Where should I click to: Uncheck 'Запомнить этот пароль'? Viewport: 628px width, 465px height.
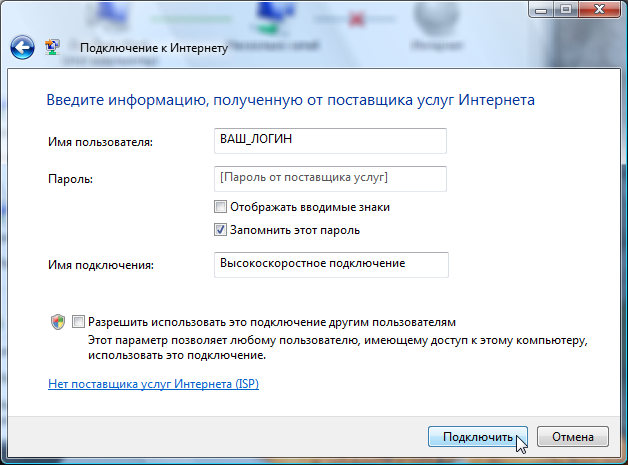(x=221, y=230)
